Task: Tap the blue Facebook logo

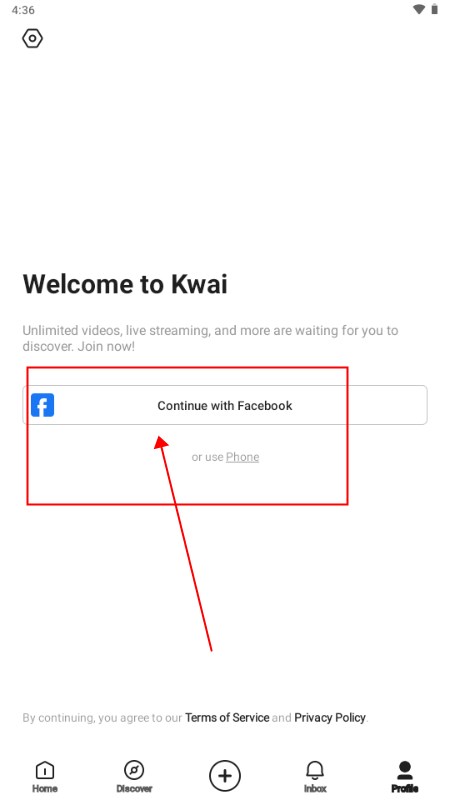Action: pos(42,405)
